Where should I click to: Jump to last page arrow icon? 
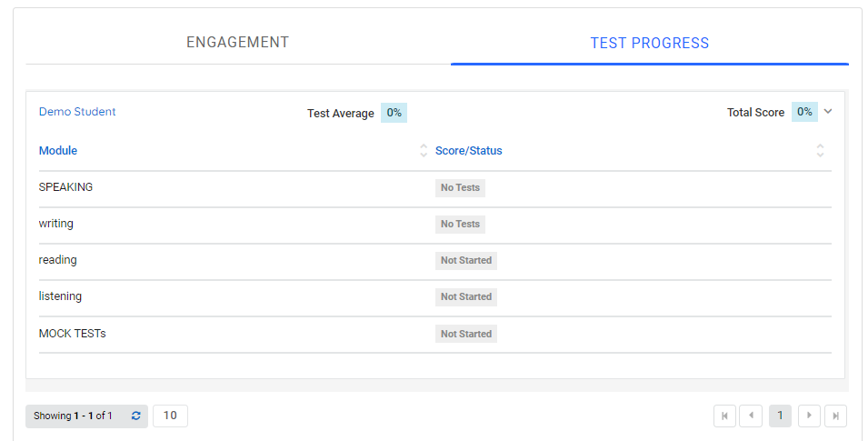(835, 416)
